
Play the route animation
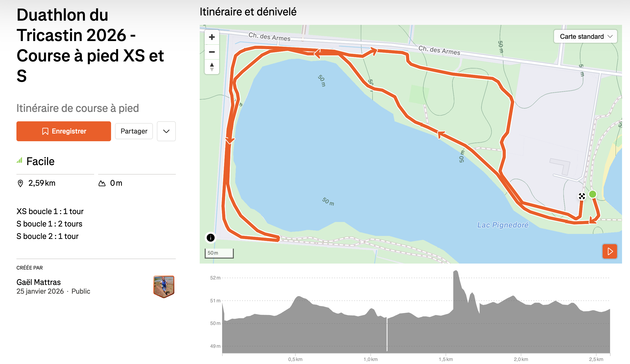coord(610,251)
